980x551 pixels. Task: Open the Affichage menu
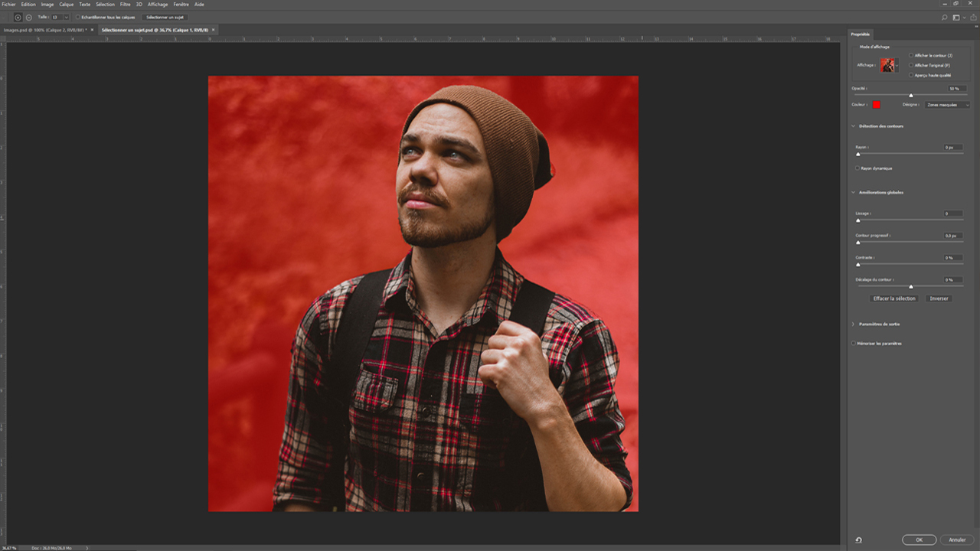point(158,5)
